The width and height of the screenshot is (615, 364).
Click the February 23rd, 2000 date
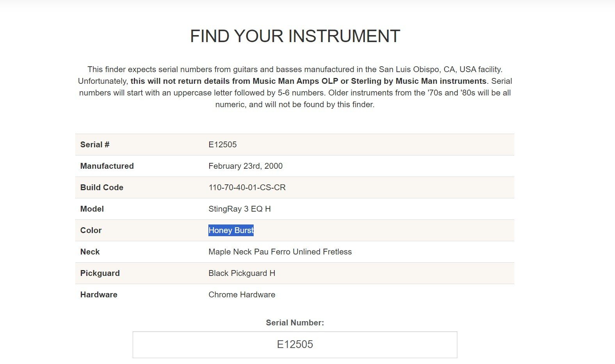(x=245, y=166)
